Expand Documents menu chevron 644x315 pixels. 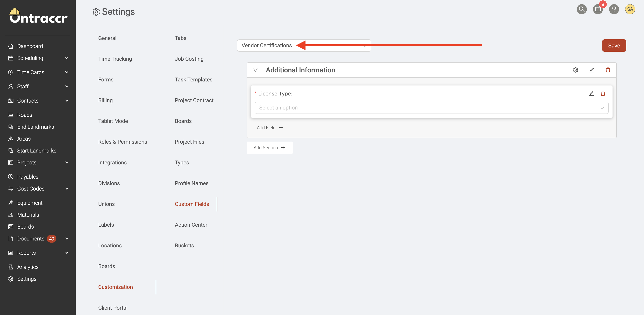coord(67,238)
